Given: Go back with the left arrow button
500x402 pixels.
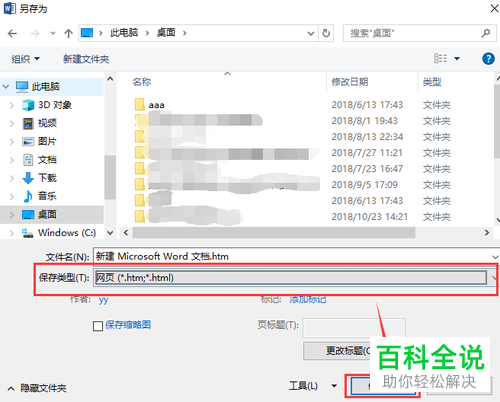Looking at the screenshot, I should coord(12,33).
